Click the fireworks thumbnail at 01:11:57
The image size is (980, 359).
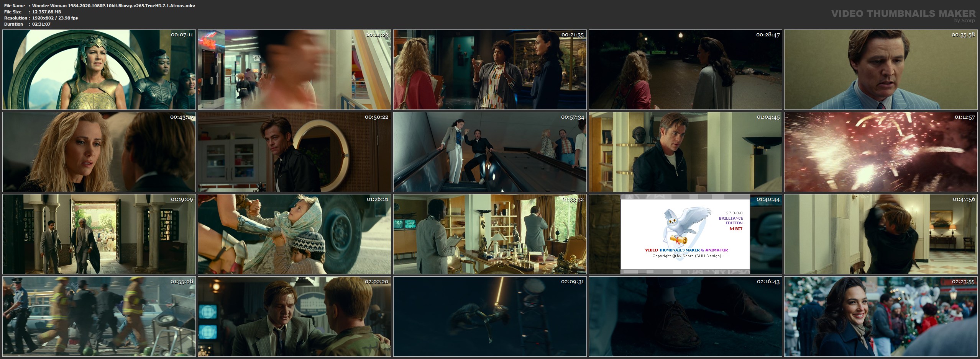(x=881, y=152)
